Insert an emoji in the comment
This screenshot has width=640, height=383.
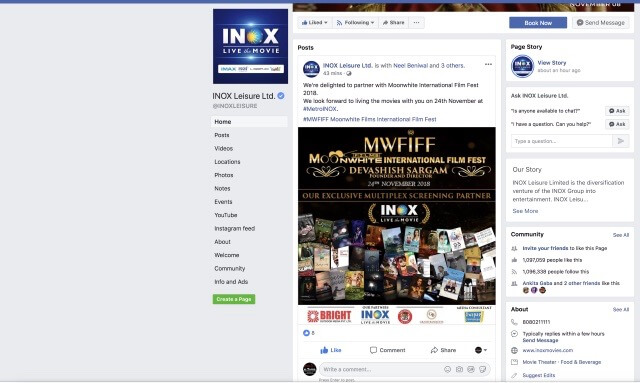pos(447,370)
